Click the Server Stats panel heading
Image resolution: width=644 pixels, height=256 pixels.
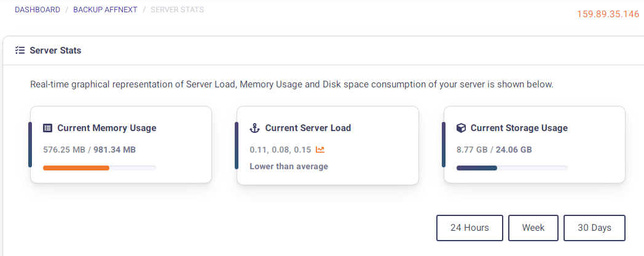pyautogui.click(x=55, y=50)
